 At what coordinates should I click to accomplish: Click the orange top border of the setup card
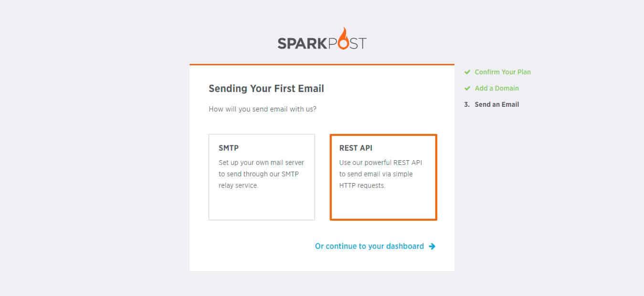pos(322,64)
